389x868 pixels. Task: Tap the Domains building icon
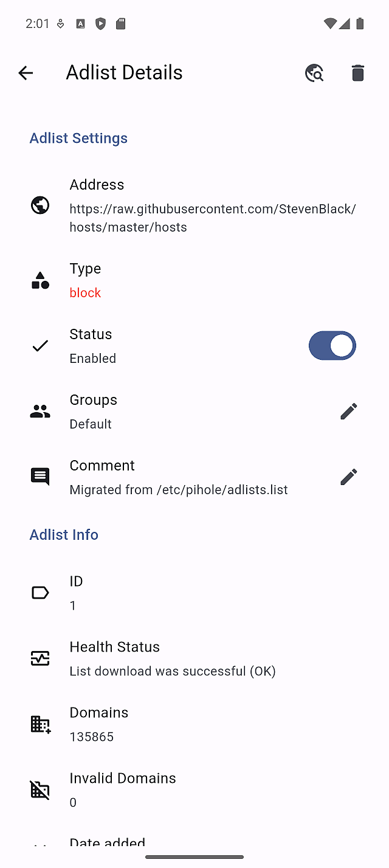pyautogui.click(x=40, y=724)
